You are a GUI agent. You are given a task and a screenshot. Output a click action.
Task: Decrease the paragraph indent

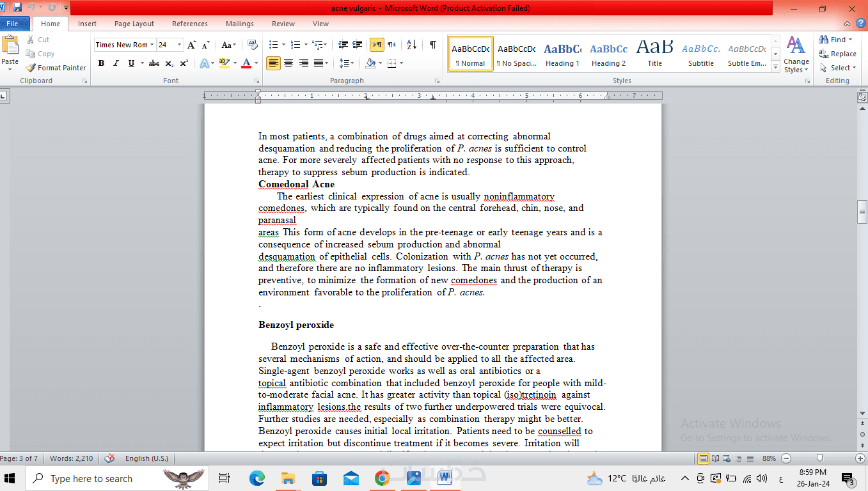[343, 45]
